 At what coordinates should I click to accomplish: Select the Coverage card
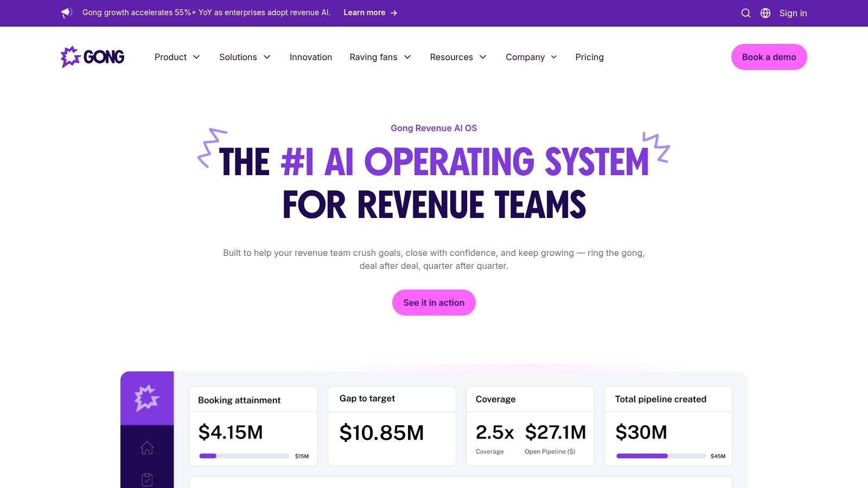pos(530,426)
